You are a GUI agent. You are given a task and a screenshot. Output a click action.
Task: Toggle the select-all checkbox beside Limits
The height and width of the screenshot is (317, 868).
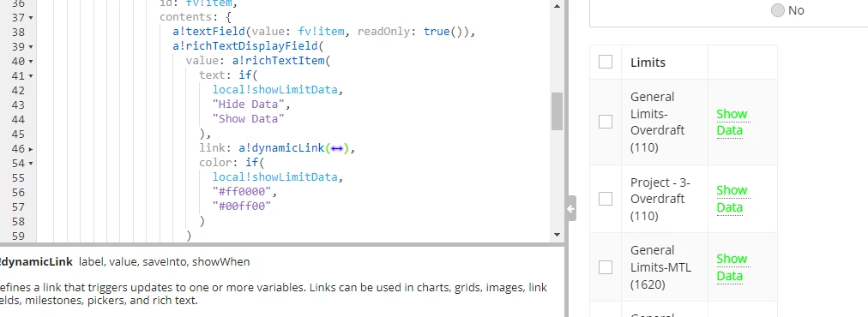606,62
